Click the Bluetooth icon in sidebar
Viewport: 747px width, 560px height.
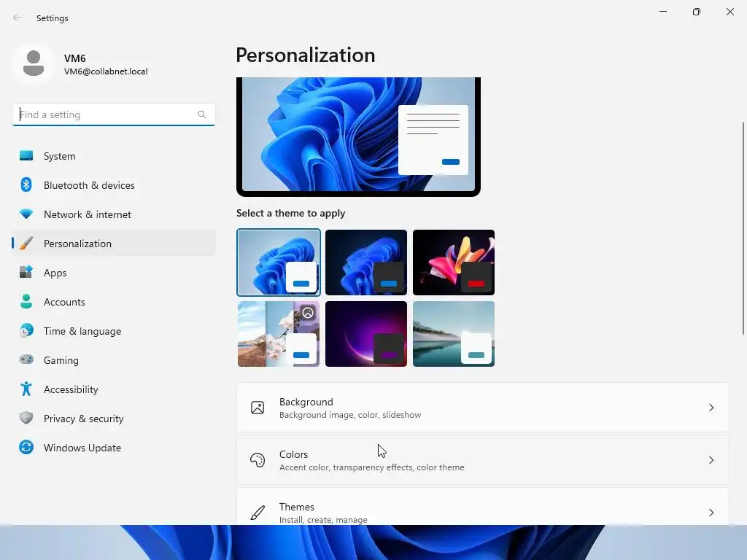(26, 184)
